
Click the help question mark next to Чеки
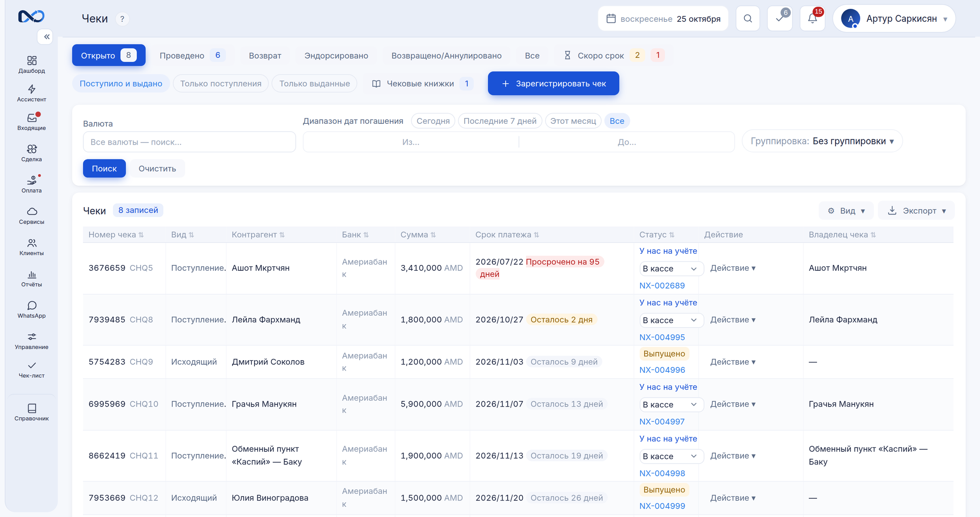122,19
